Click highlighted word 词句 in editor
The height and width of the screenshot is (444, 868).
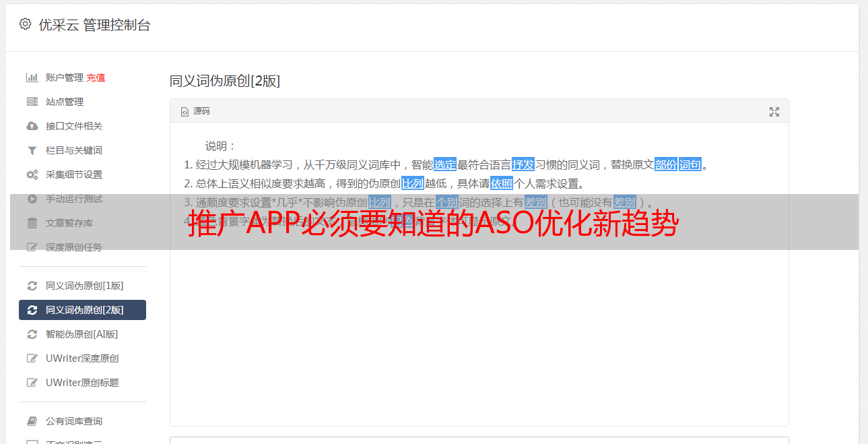pos(690,164)
